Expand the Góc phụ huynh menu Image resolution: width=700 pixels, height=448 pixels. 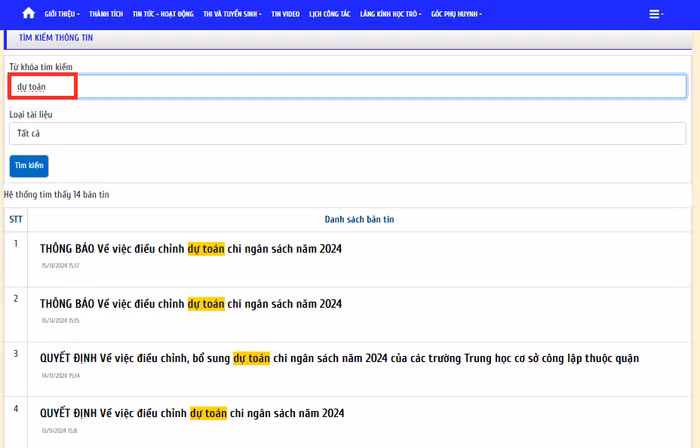tap(456, 14)
